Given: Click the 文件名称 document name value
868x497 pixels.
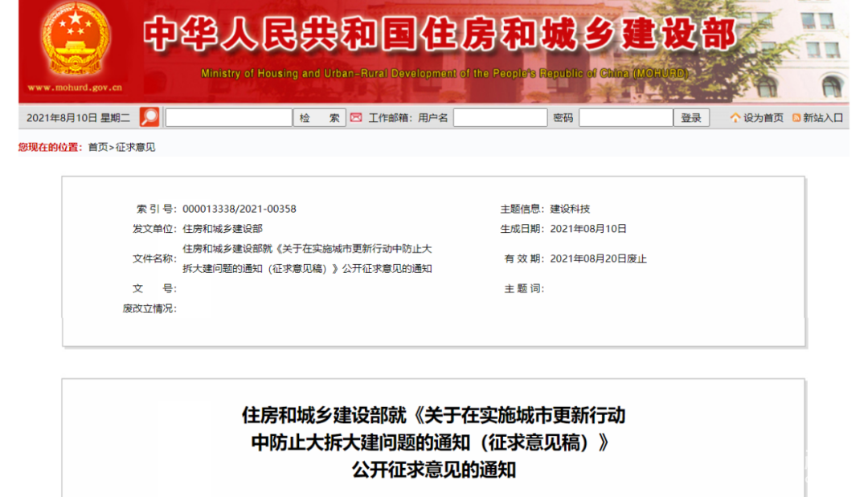Looking at the screenshot, I should (x=307, y=259).
